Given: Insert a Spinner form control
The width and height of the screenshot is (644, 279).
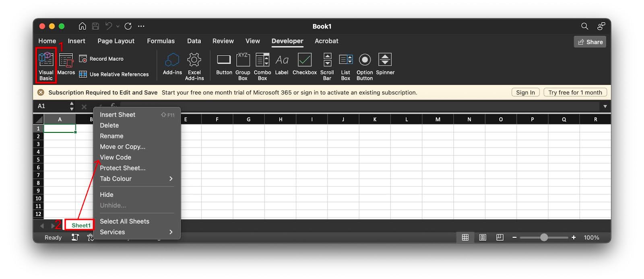Looking at the screenshot, I should click(x=385, y=64).
